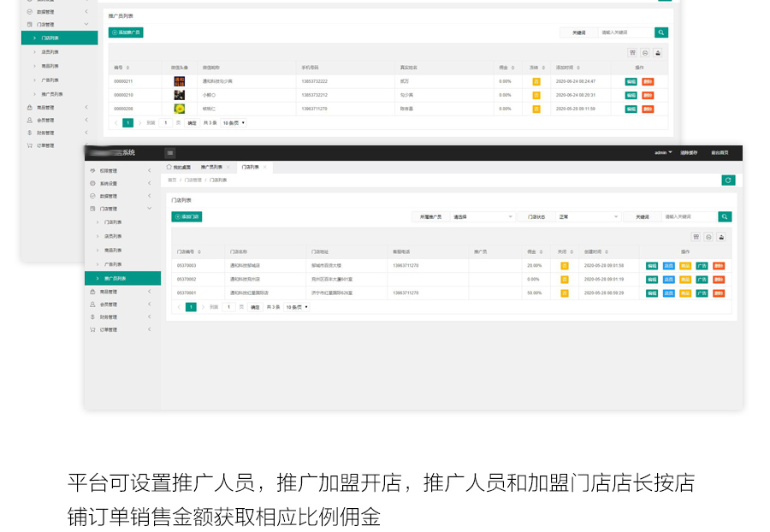Click the 添加推广员 button
The image size is (770, 532).
(x=126, y=33)
